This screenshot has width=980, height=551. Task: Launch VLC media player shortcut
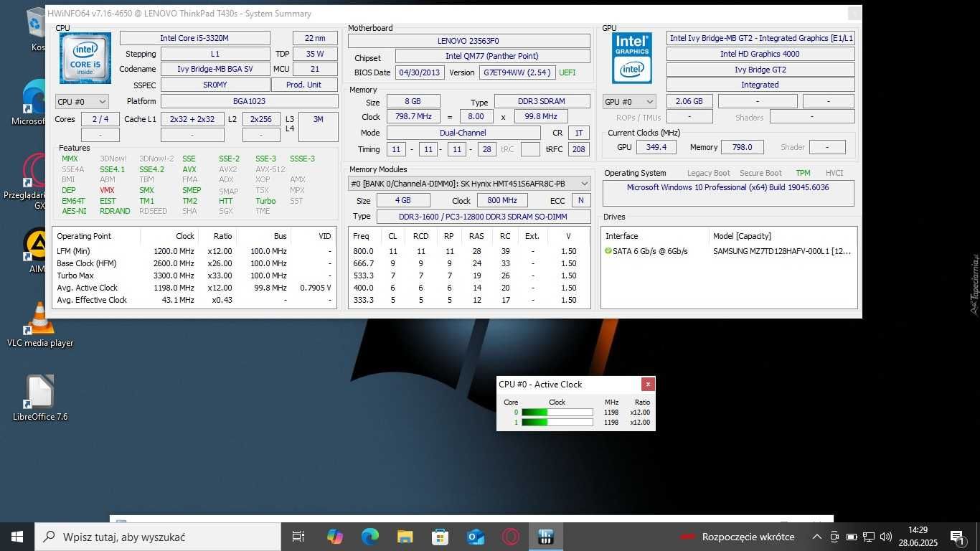point(40,324)
